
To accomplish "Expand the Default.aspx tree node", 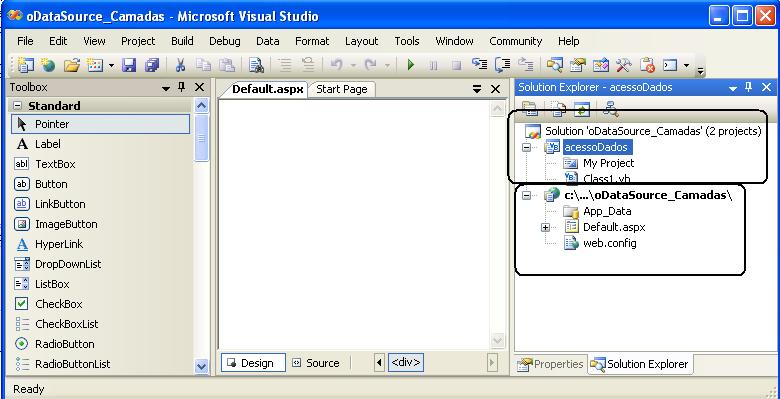I will click(x=546, y=227).
